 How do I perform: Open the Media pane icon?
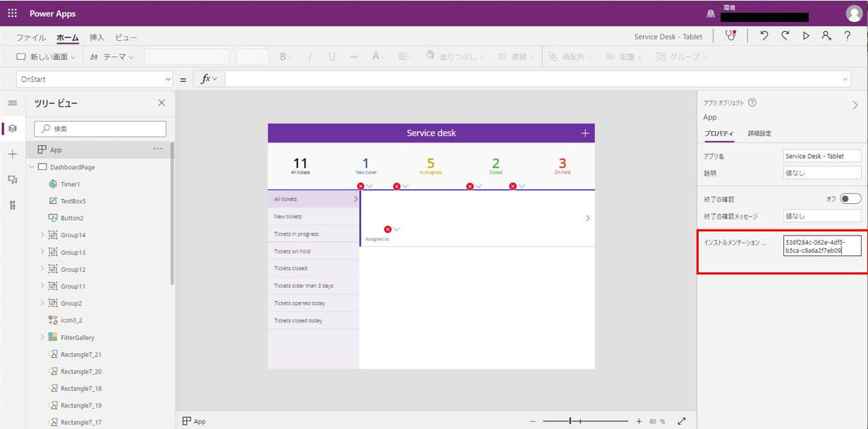(x=12, y=180)
